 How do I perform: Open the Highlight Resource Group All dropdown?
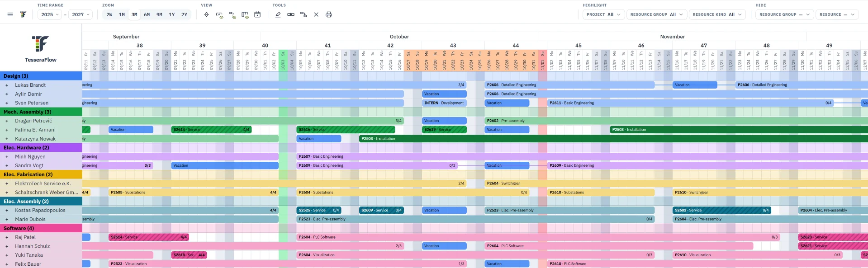click(657, 14)
